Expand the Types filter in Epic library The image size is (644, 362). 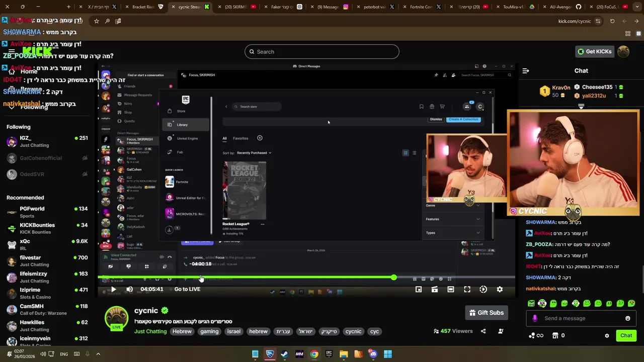pyautogui.click(x=453, y=233)
